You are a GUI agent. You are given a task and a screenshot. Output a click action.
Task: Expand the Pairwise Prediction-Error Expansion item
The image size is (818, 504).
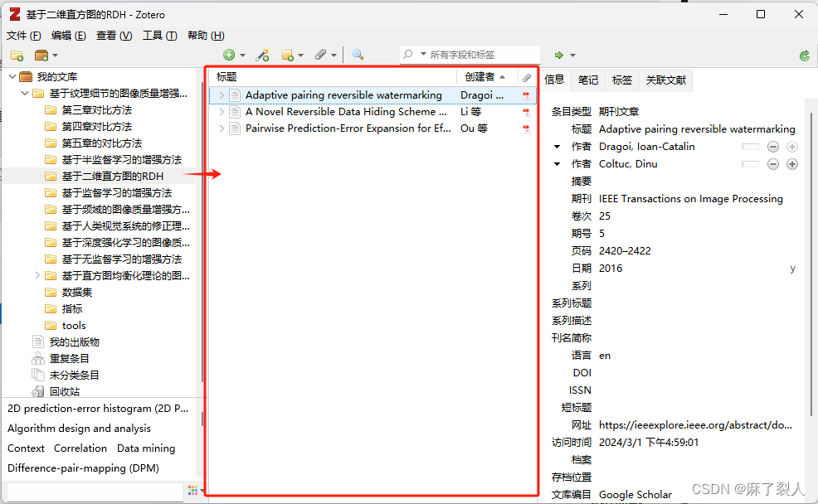(x=222, y=128)
